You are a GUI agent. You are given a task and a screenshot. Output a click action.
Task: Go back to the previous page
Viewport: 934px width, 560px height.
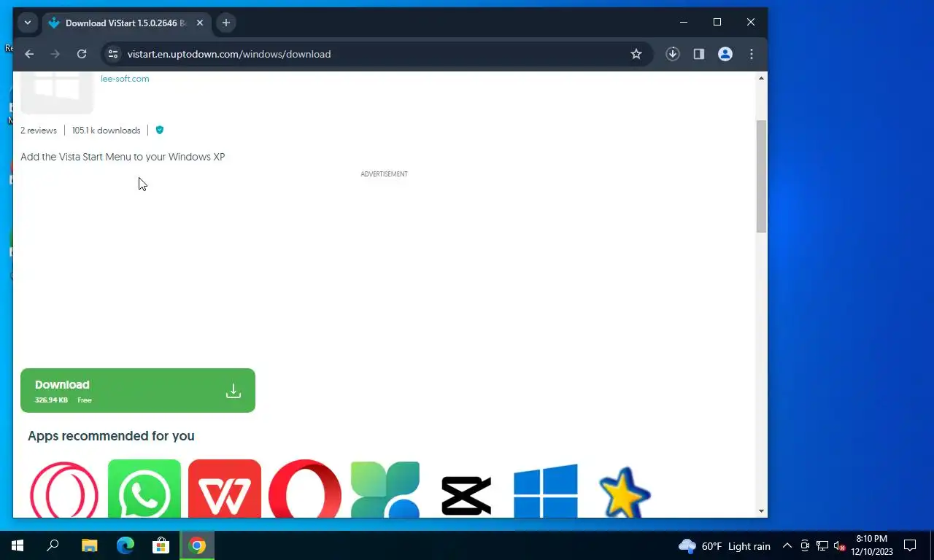pyautogui.click(x=29, y=54)
